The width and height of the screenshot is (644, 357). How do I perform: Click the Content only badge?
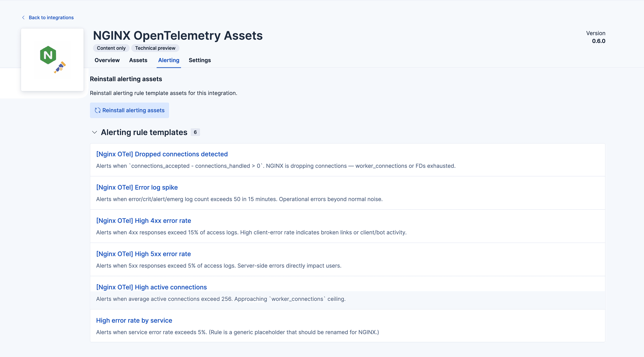point(111,48)
